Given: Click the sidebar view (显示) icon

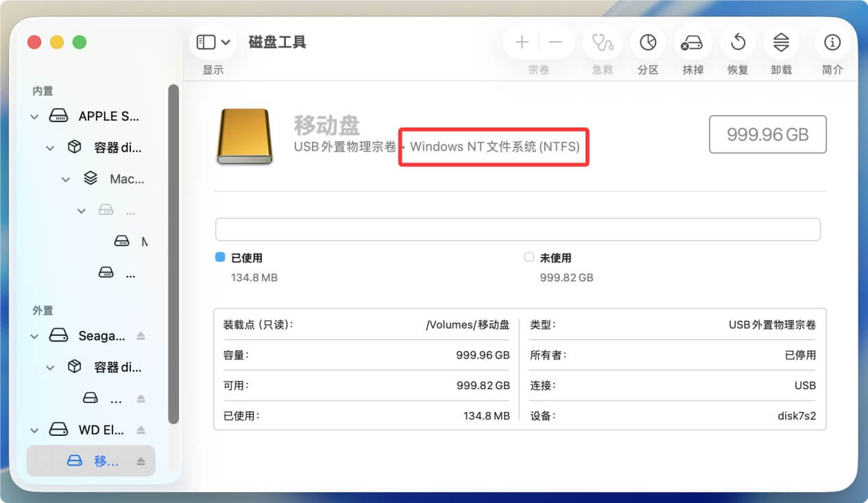Looking at the screenshot, I should (x=207, y=42).
